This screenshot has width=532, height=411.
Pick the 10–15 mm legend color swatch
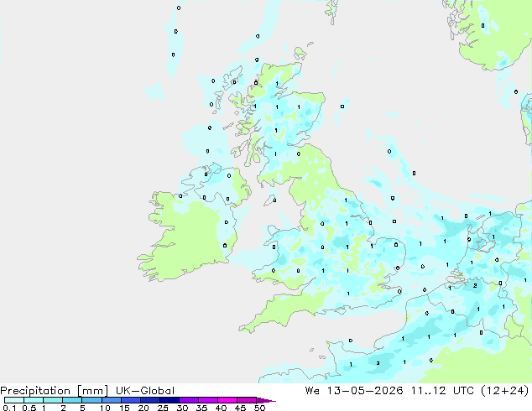[112, 400]
